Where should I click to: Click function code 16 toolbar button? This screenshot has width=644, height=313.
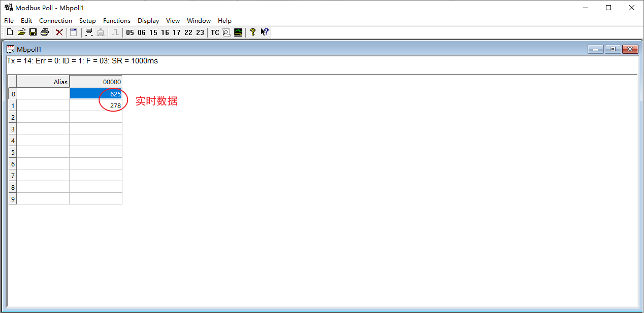[165, 32]
